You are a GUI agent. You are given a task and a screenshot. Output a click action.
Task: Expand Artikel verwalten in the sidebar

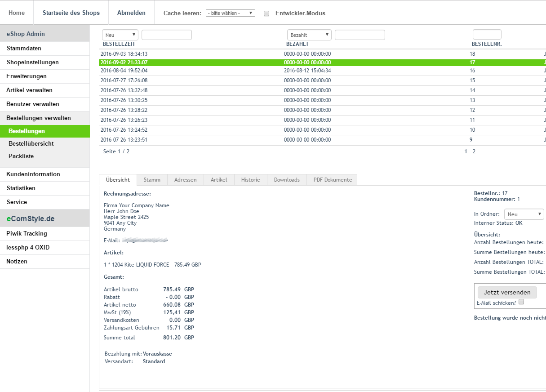pyautogui.click(x=45, y=90)
